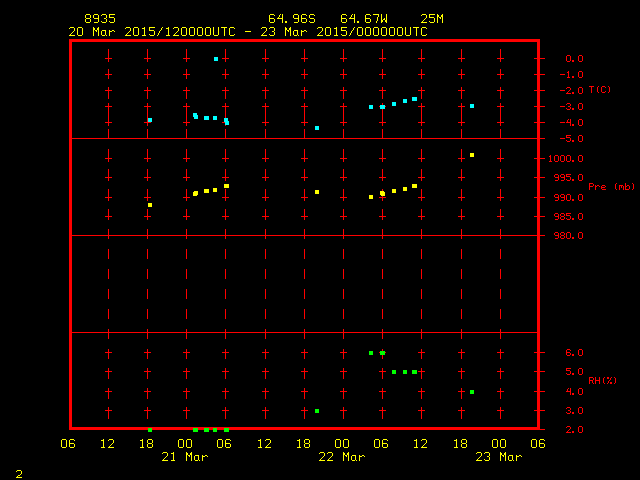
Task: Select the cyan temperature point at 0.0
Action: click(x=216, y=59)
